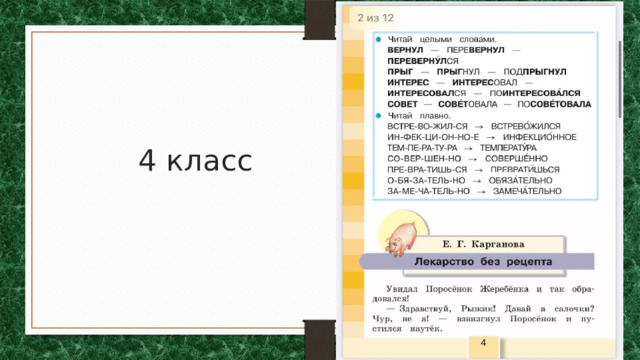Click the '2 из 12' page counter
The width and height of the screenshot is (640, 360).
click(376, 18)
